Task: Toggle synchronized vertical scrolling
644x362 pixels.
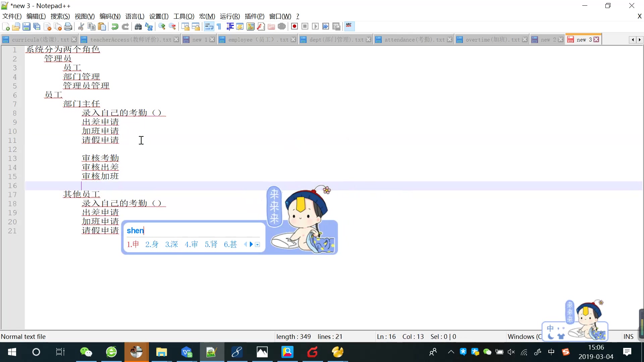Action: pos(185,26)
